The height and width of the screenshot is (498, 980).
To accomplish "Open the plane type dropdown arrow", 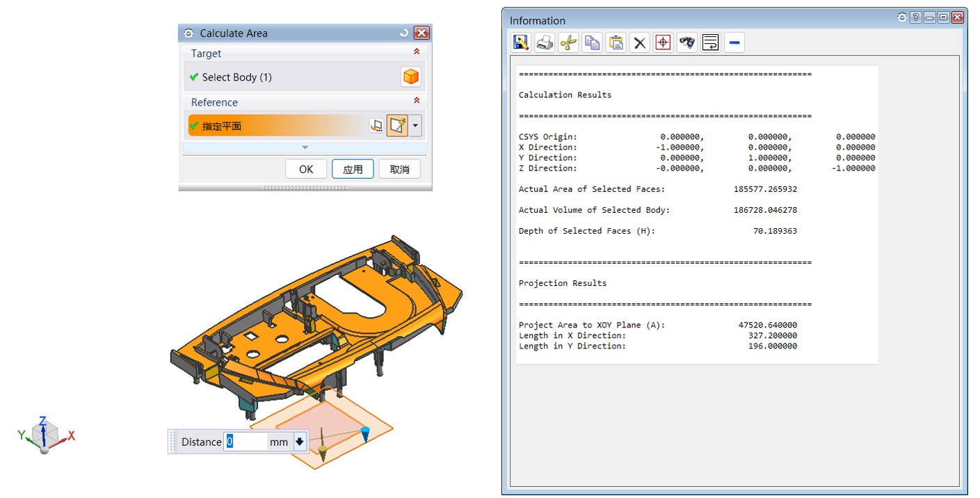I will click(x=416, y=126).
